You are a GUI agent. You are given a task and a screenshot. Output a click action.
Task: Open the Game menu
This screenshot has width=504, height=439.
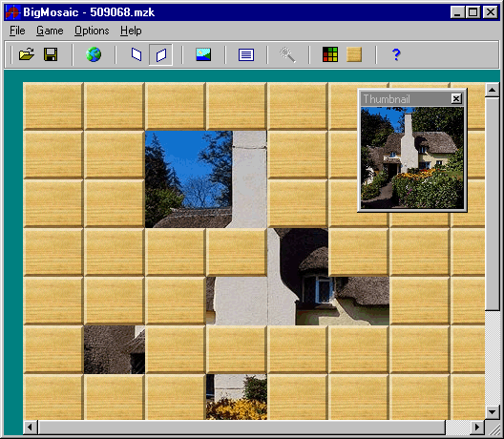pyautogui.click(x=50, y=31)
